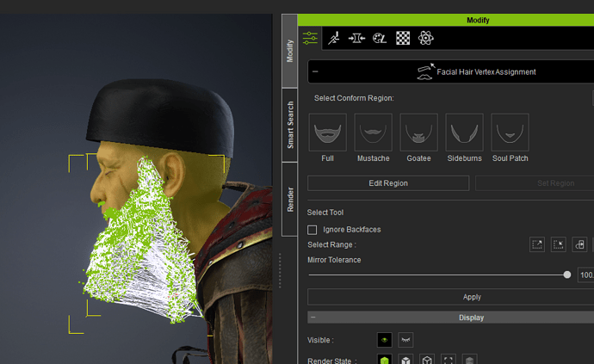Open the Physics atom tab icon
This screenshot has width=594, height=364.
pos(426,38)
